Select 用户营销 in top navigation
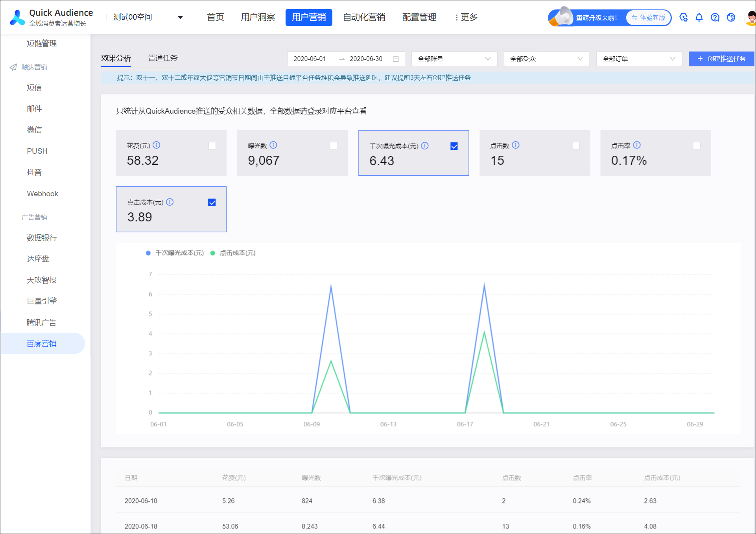The width and height of the screenshot is (756, 534). tap(309, 17)
